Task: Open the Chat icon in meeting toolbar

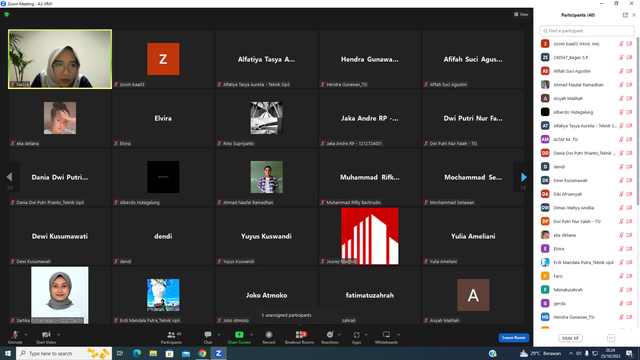Action: [208, 335]
